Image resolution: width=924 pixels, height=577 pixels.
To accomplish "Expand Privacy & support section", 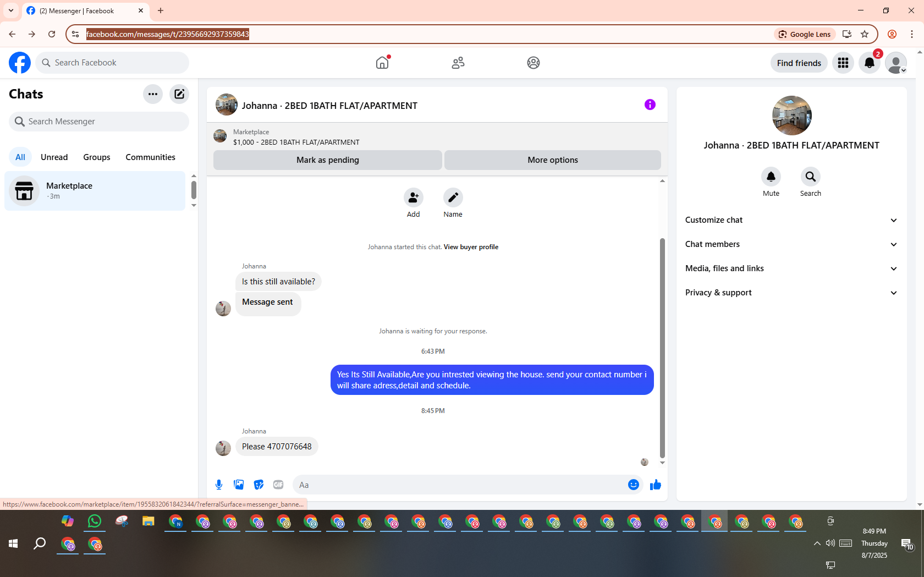I will (x=791, y=293).
